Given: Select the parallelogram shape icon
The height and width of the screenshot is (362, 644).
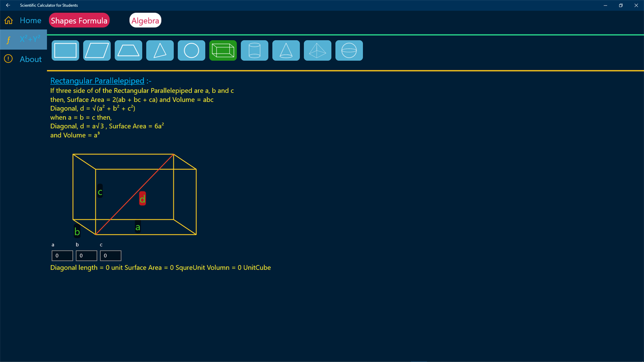Looking at the screenshot, I should [x=97, y=50].
